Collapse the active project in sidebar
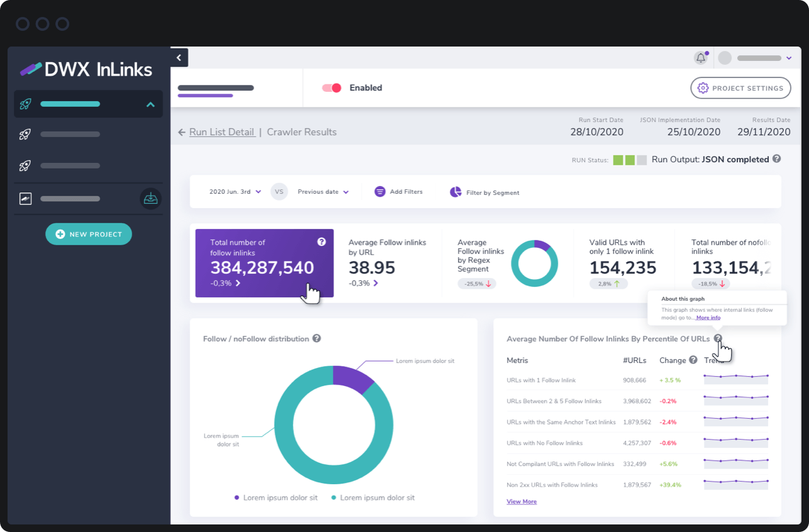This screenshot has height=532, width=809. coord(150,104)
